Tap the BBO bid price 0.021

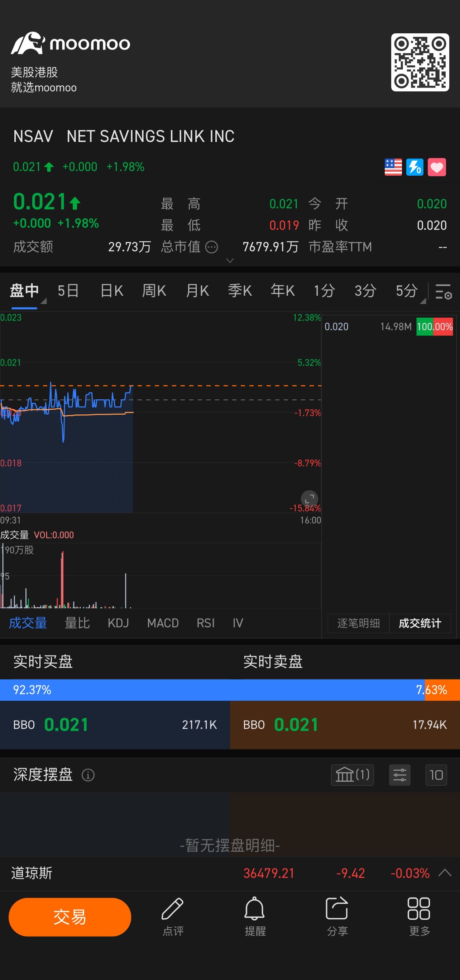(x=66, y=725)
